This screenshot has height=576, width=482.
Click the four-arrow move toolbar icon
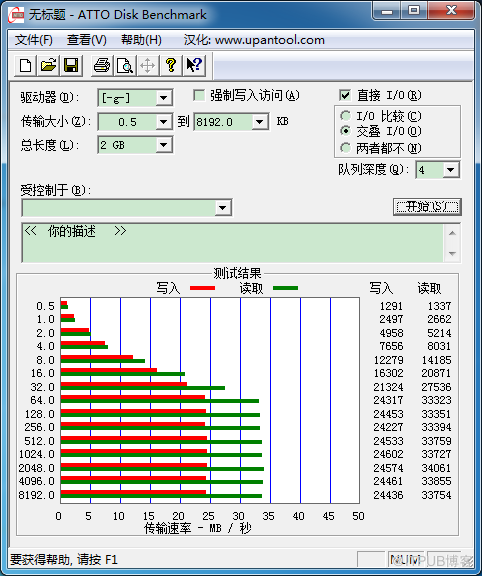click(x=147, y=66)
